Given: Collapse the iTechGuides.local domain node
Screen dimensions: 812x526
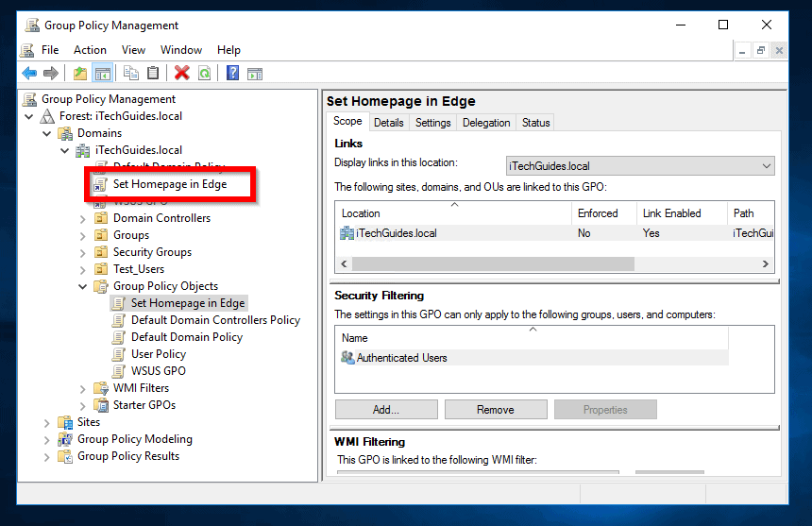Looking at the screenshot, I should [65, 151].
